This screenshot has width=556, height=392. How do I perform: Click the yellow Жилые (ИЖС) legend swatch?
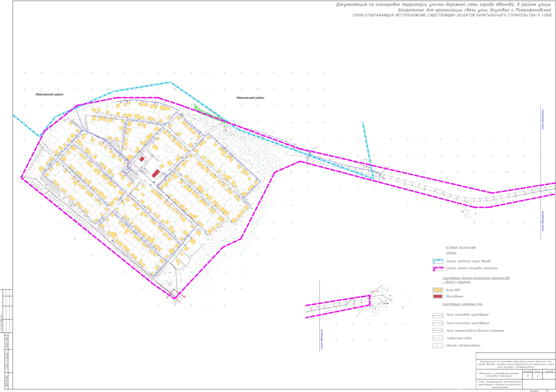[x=438, y=290]
